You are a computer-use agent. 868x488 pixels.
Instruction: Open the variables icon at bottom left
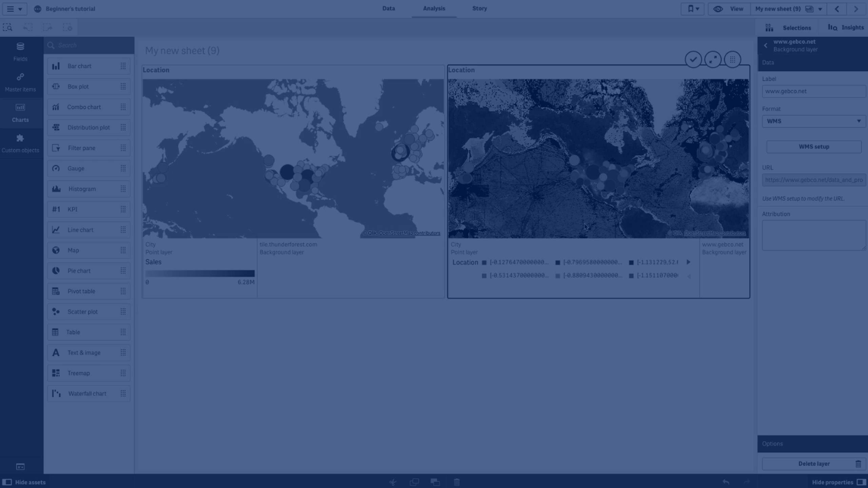20,467
